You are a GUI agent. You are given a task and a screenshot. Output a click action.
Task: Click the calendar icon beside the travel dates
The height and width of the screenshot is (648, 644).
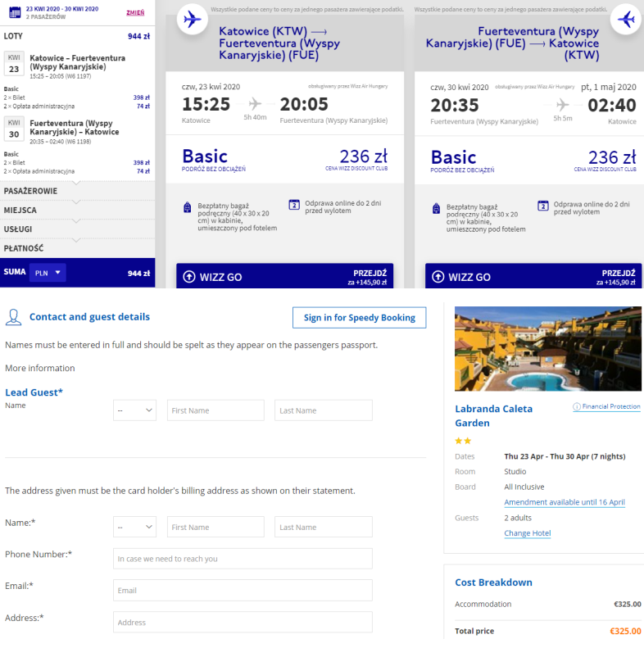(15, 12)
